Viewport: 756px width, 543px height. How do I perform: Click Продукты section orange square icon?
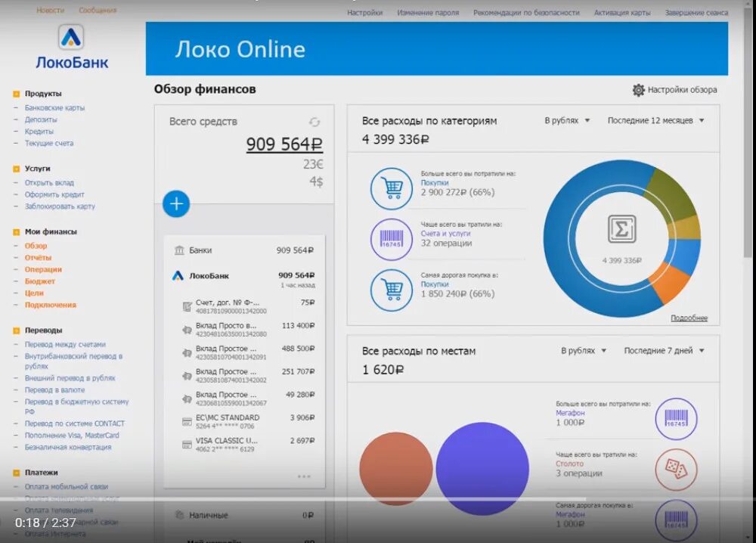click(17, 94)
